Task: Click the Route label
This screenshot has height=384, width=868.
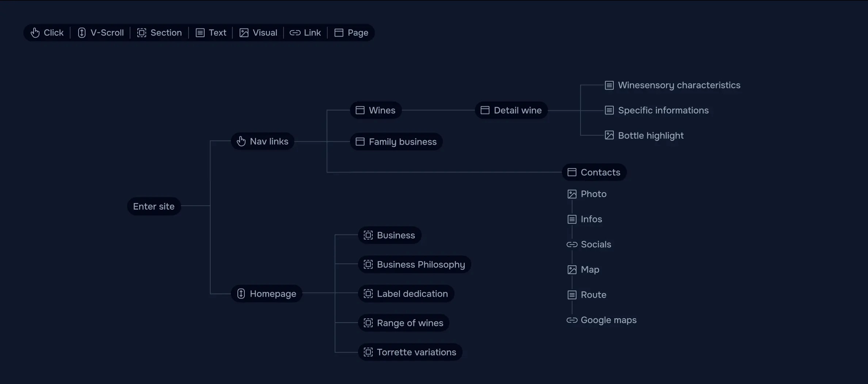Action: 594,295
